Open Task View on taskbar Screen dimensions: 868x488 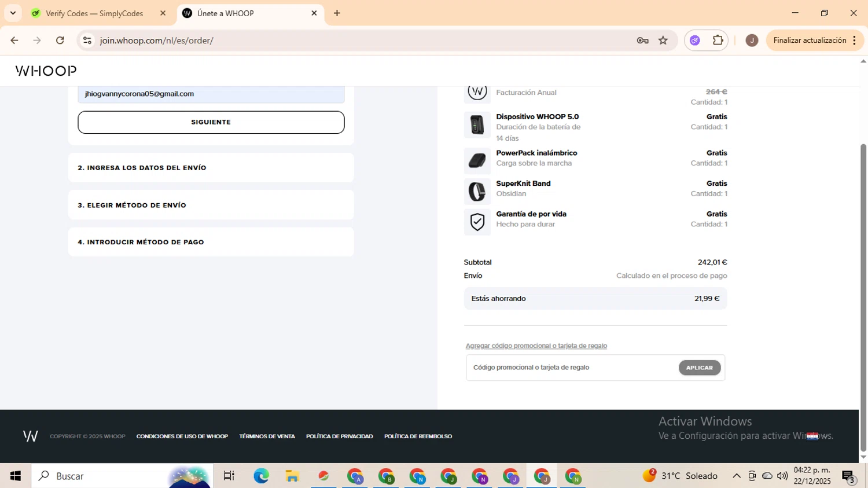pos(229,476)
